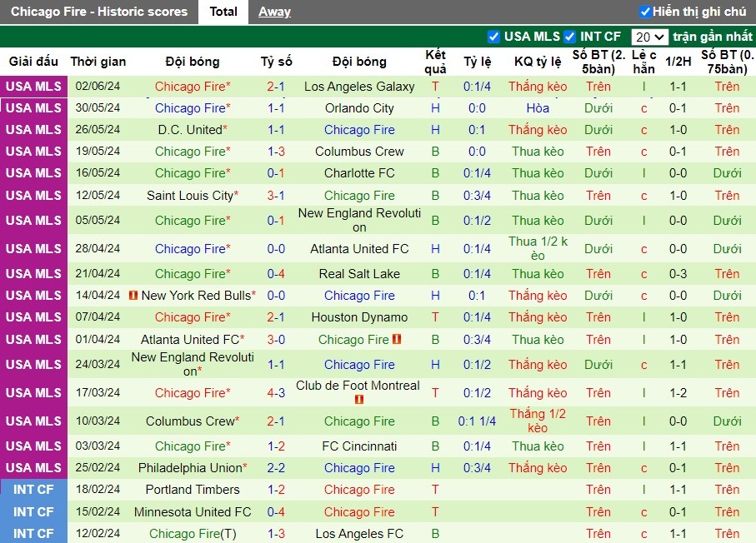
Task: Uncheck the USA MLS filter checkbox
Action: (493, 37)
